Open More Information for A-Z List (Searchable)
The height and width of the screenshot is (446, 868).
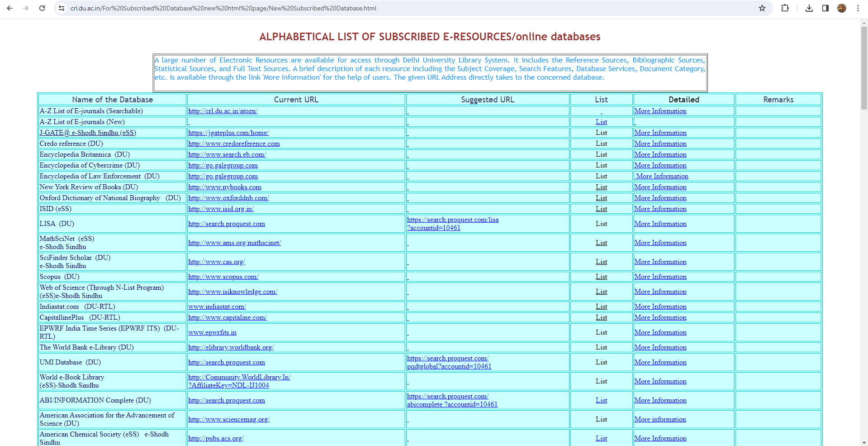(x=660, y=111)
